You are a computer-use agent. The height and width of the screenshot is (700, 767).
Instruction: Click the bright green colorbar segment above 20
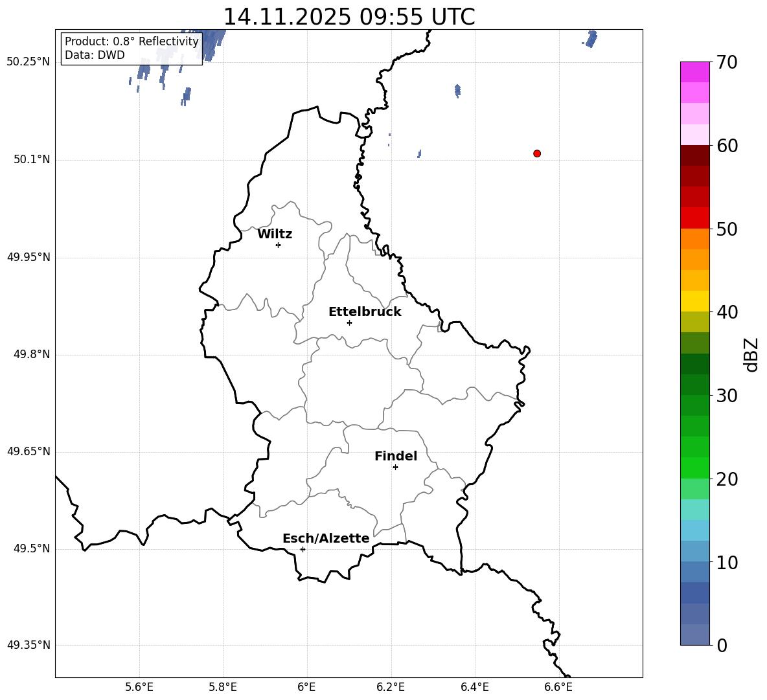pos(694,468)
